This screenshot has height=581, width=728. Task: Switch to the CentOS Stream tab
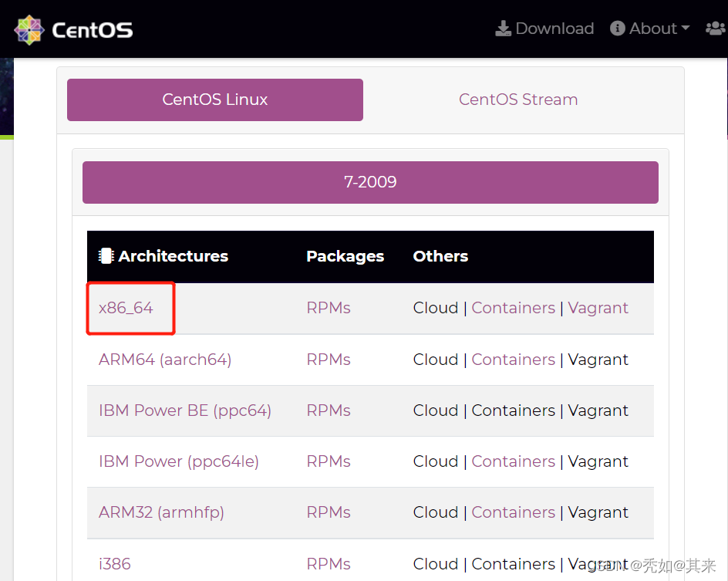click(x=518, y=100)
